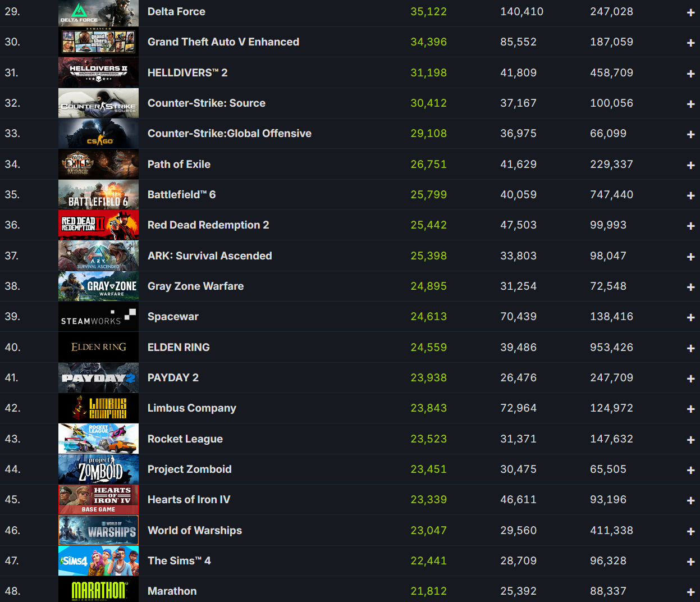Viewport: 700px width, 602px height.
Task: Click the plus icon for Marathon
Action: coord(690,592)
